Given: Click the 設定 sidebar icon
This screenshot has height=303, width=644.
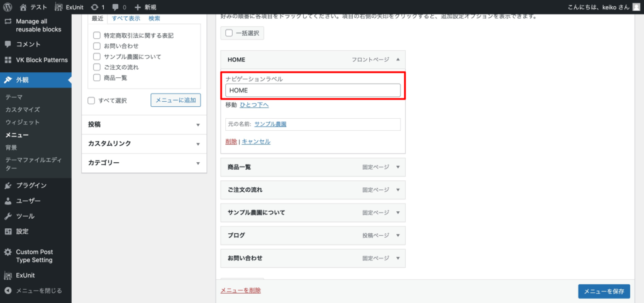Looking at the screenshot, I should [8, 231].
